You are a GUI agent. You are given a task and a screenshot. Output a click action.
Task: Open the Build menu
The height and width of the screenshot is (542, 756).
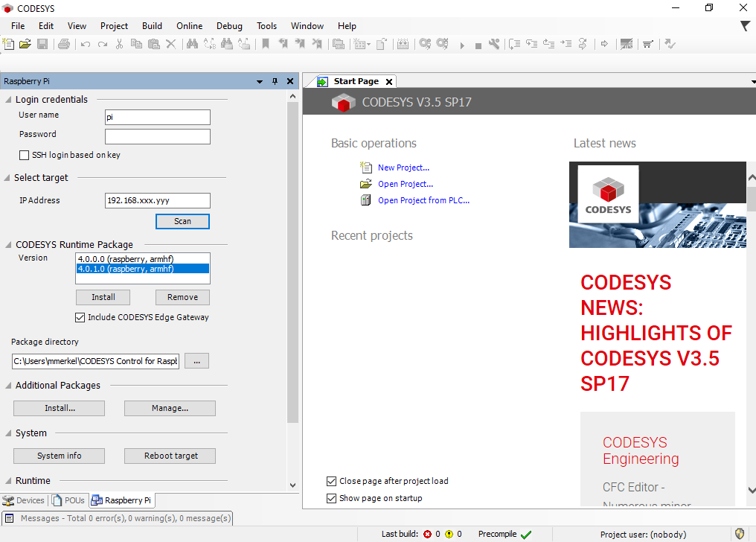click(152, 26)
